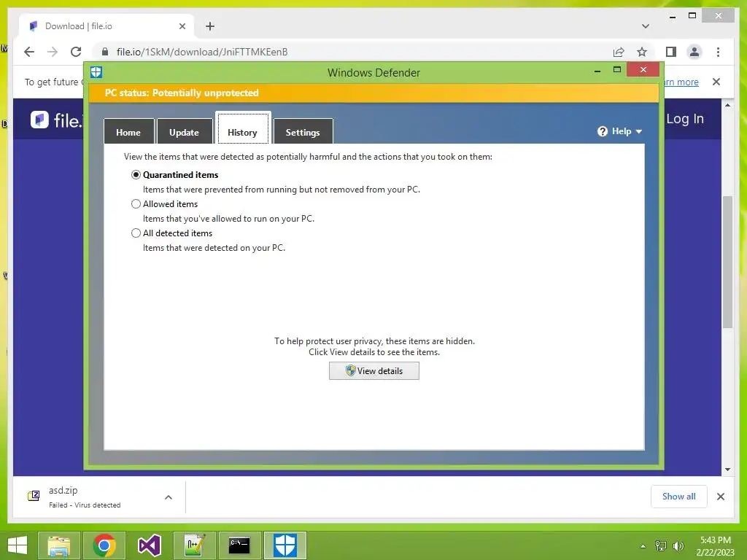The width and height of the screenshot is (747, 560).
Task: Go back in Chrome browser
Action: (29, 52)
